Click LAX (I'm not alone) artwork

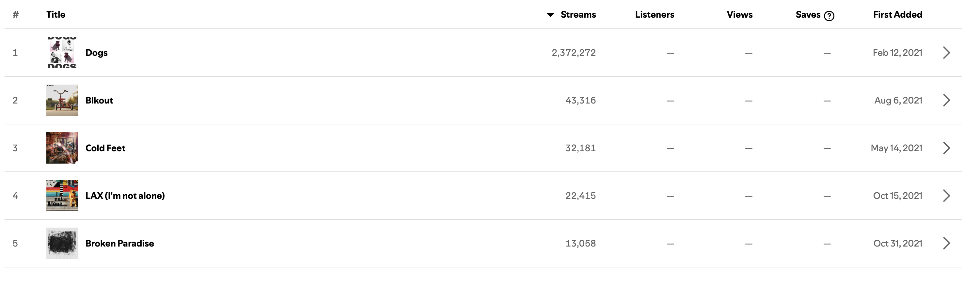coord(62,196)
